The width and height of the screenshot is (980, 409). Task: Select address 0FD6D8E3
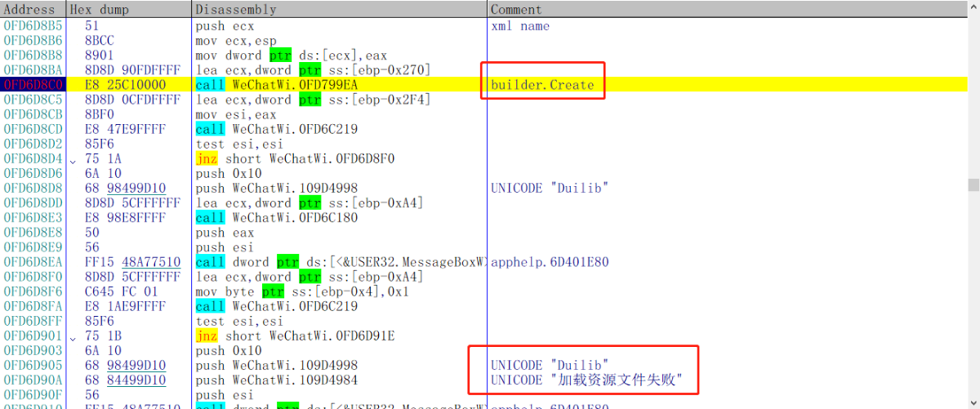pos(33,218)
